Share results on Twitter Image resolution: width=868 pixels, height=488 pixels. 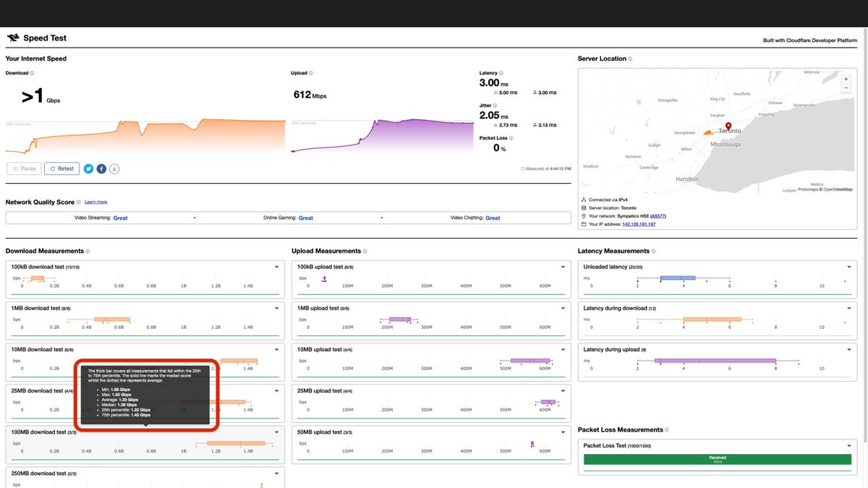[88, 168]
